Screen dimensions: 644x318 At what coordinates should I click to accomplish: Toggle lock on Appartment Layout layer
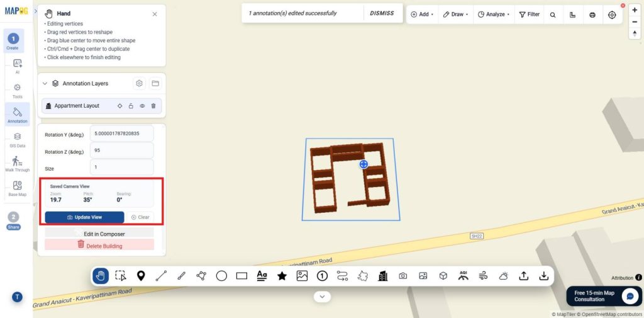(131, 106)
